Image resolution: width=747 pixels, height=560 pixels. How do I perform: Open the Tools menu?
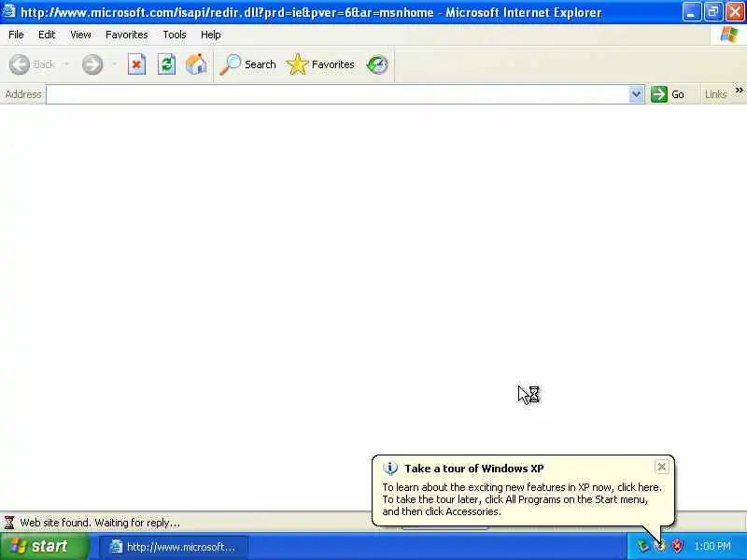(x=175, y=35)
